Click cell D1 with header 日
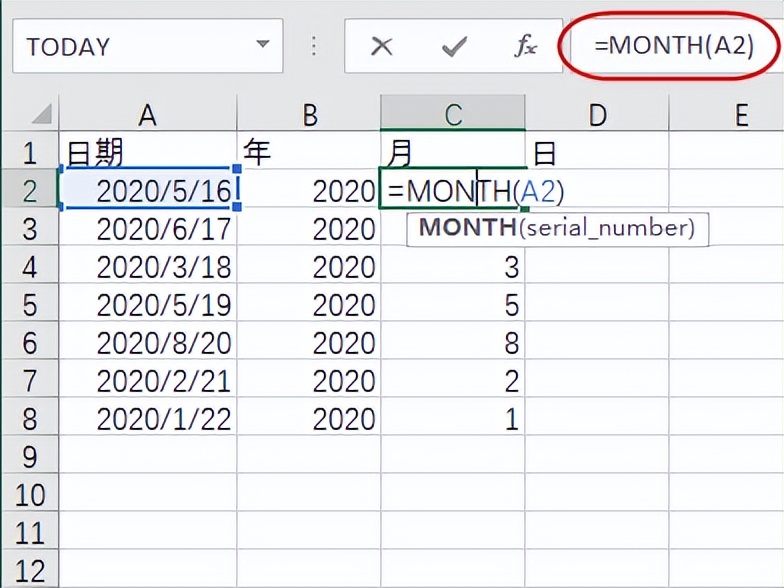The width and height of the screenshot is (784, 588). tap(597, 153)
